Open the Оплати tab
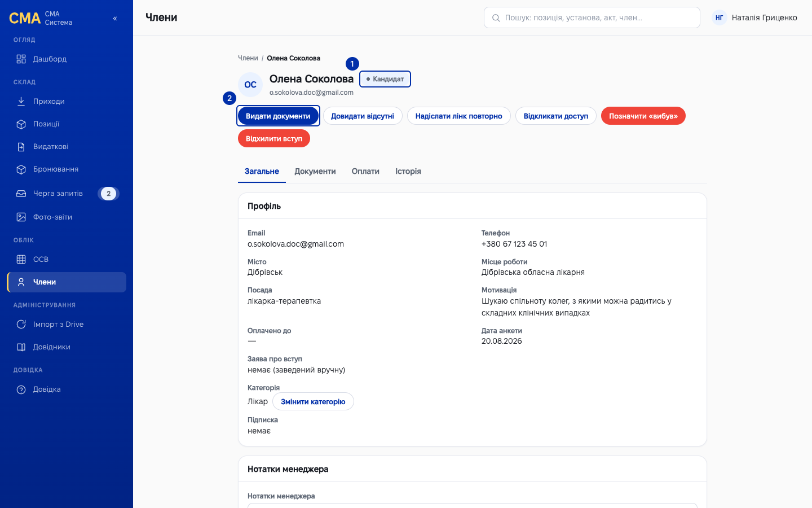Image resolution: width=812 pixels, height=508 pixels. (365, 172)
